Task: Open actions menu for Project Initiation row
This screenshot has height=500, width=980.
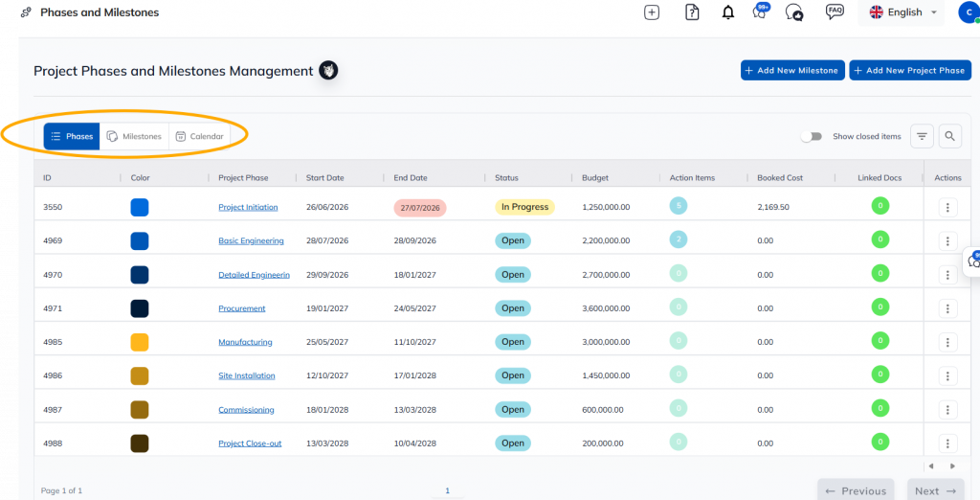Action: tap(947, 207)
